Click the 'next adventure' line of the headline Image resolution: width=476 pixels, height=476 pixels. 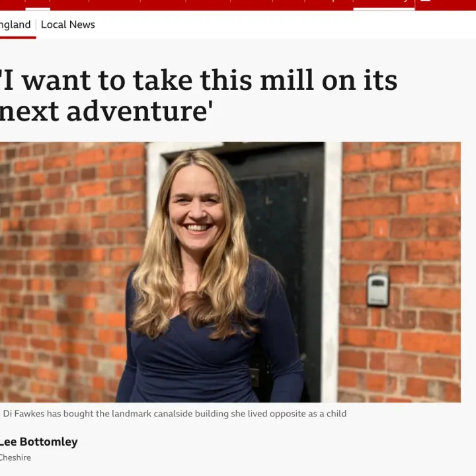click(106, 111)
